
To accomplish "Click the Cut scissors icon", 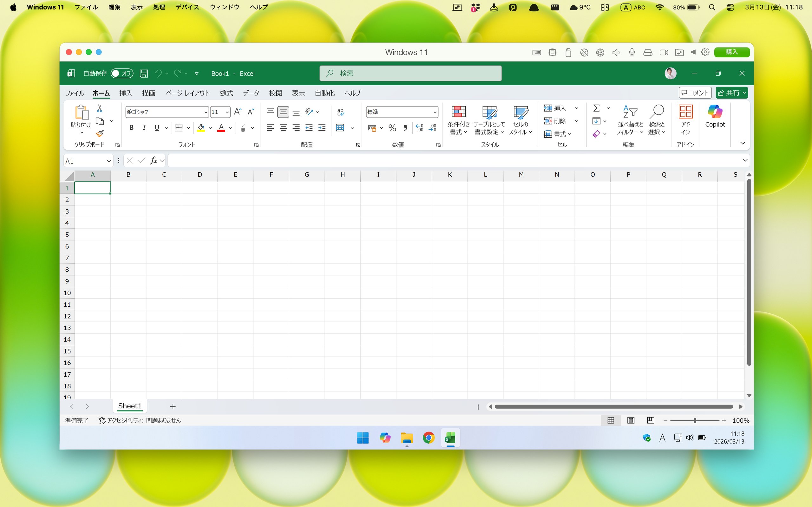I will click(100, 108).
